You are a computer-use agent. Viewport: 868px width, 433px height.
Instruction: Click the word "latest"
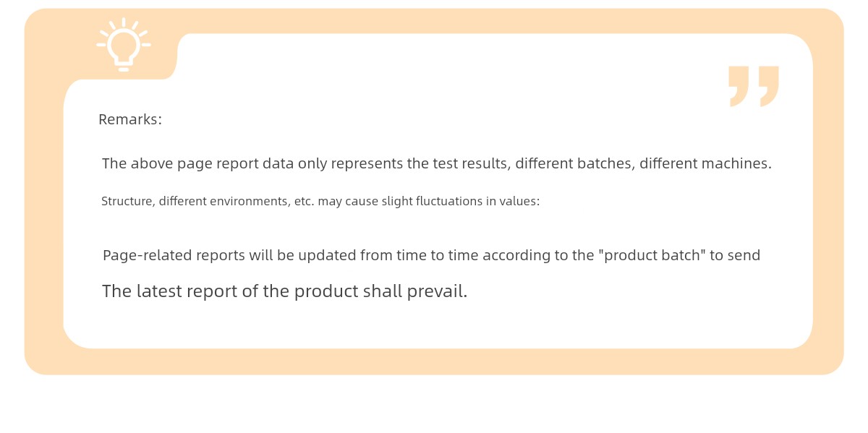click(159, 291)
